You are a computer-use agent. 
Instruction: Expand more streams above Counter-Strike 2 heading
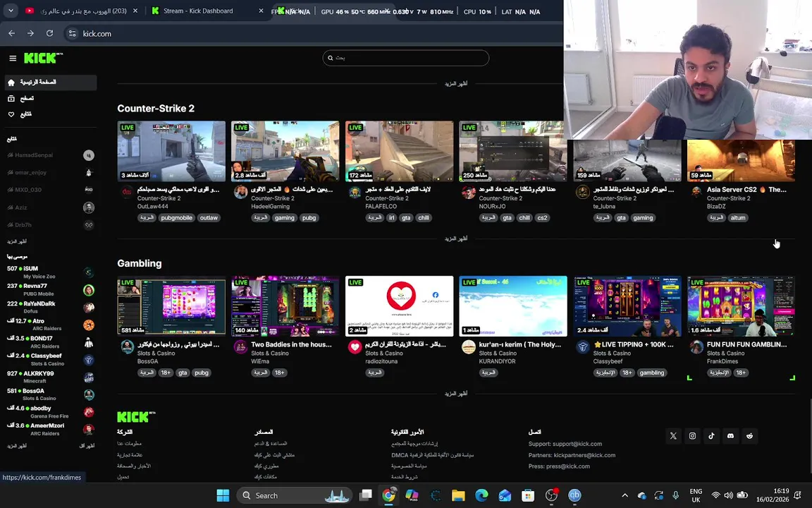click(x=456, y=83)
